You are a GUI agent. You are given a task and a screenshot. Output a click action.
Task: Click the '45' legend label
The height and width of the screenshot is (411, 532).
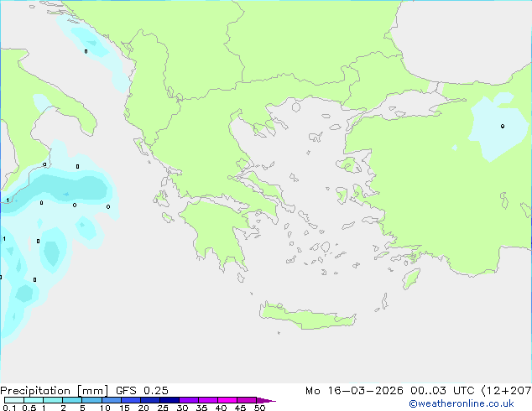point(240,408)
